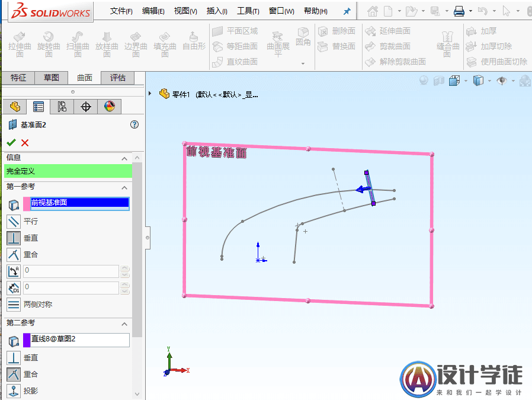The width and height of the screenshot is (532, 400).
Task: Open the dropdown arrow under 圆角
Action: tap(303, 63)
